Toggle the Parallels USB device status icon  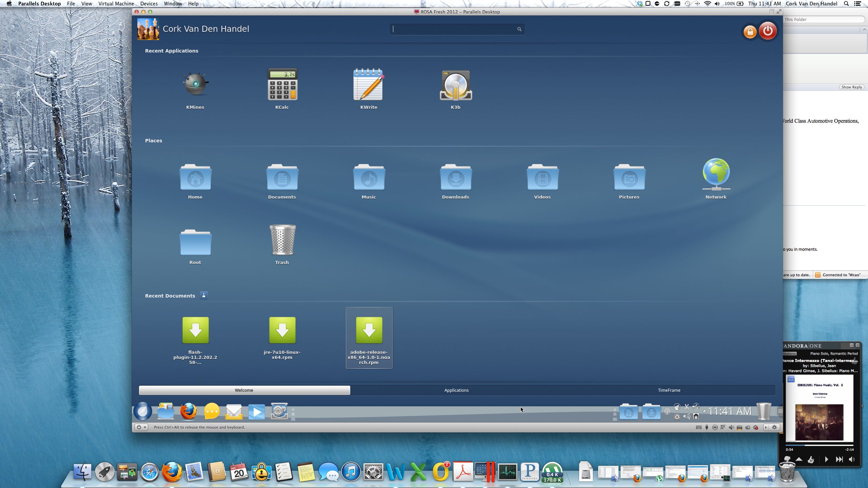tap(707, 428)
